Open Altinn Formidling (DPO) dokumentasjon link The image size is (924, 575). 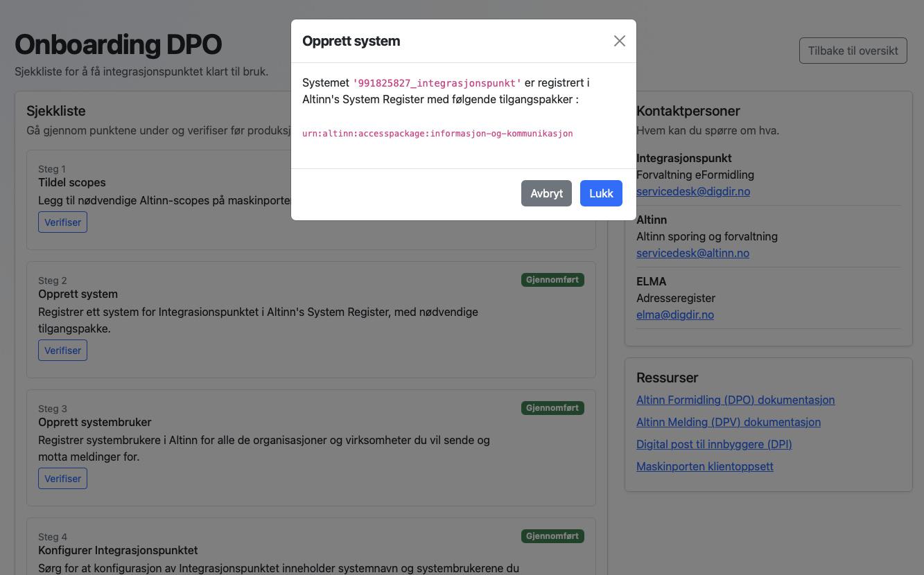(x=735, y=400)
